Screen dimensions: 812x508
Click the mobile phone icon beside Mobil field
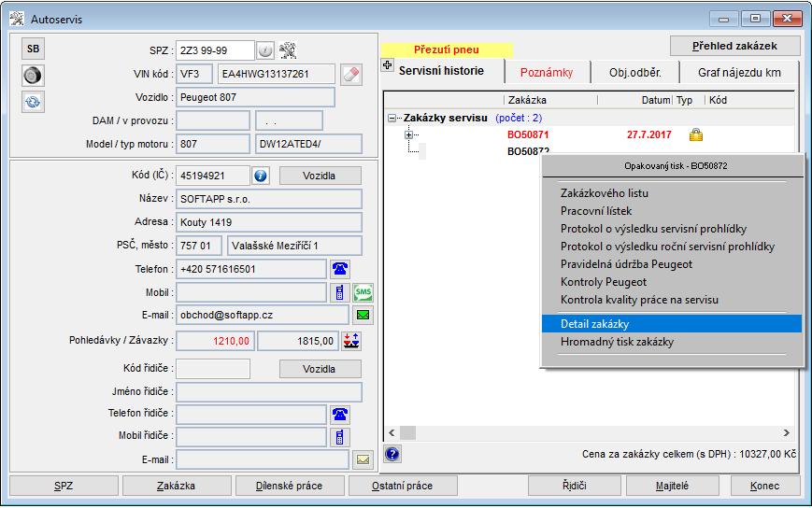click(340, 292)
